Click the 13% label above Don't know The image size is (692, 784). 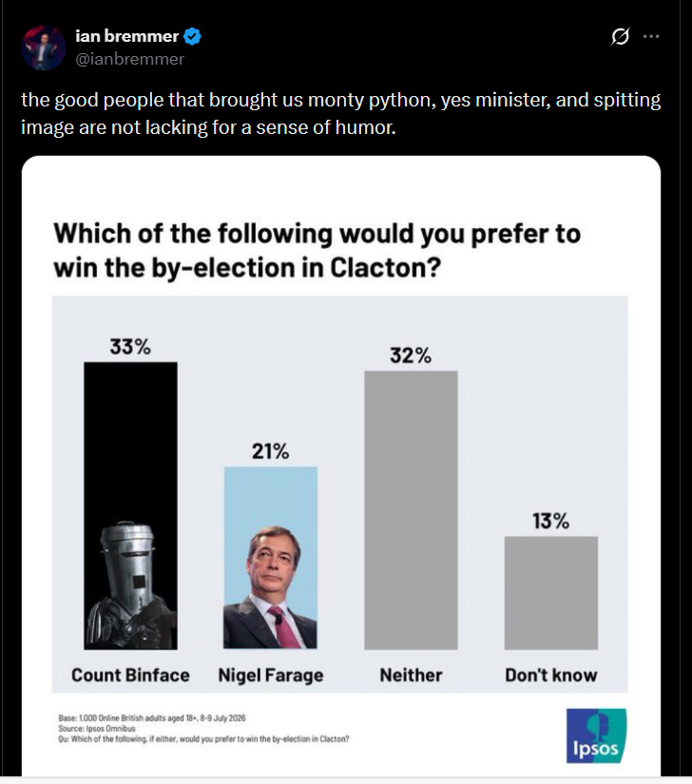click(x=550, y=521)
